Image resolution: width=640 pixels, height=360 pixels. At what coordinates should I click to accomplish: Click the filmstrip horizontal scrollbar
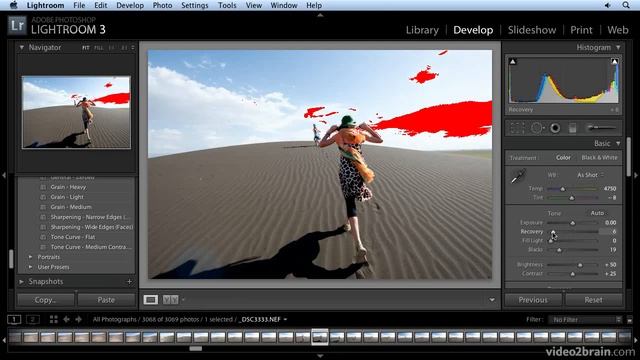196,349
